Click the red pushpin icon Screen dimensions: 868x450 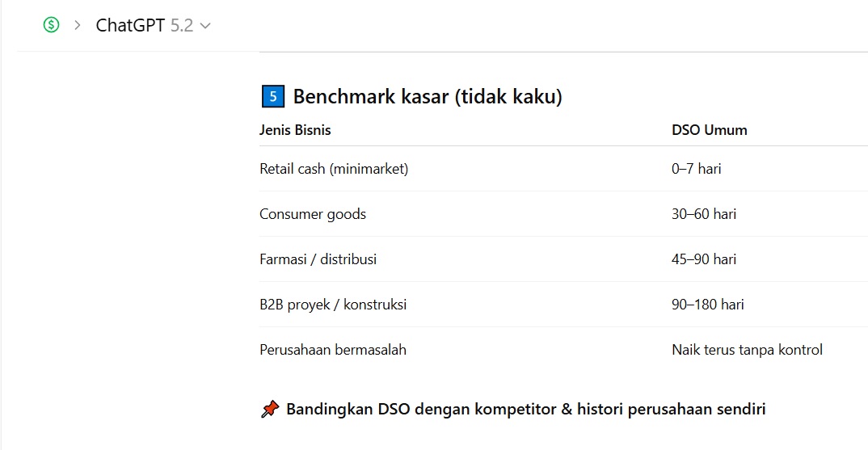(270, 410)
